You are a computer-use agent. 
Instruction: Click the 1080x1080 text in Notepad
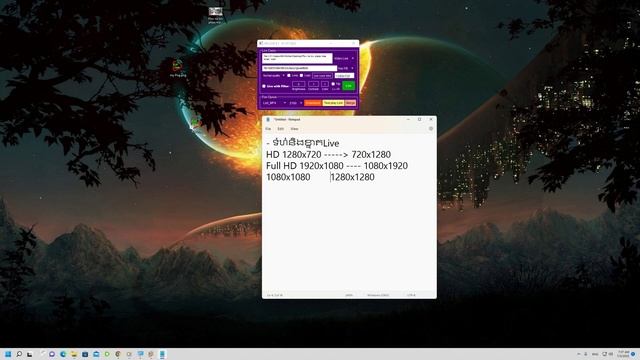coord(288,177)
